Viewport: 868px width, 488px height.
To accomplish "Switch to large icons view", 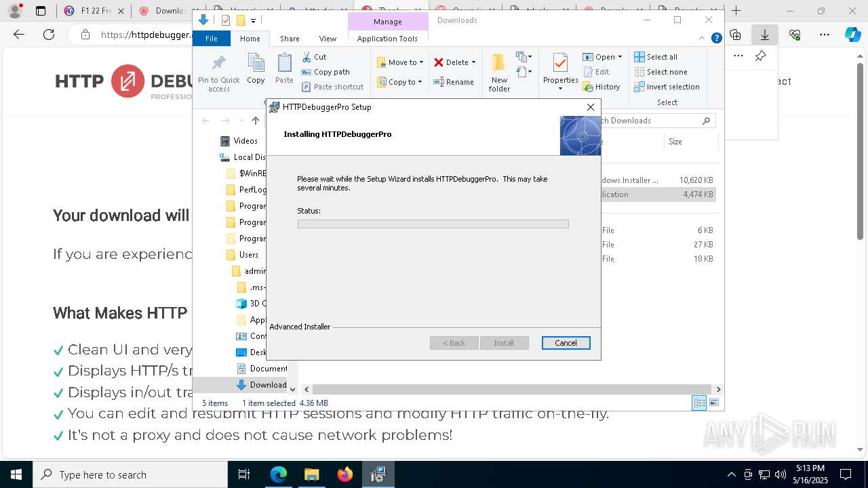I will pos(713,403).
